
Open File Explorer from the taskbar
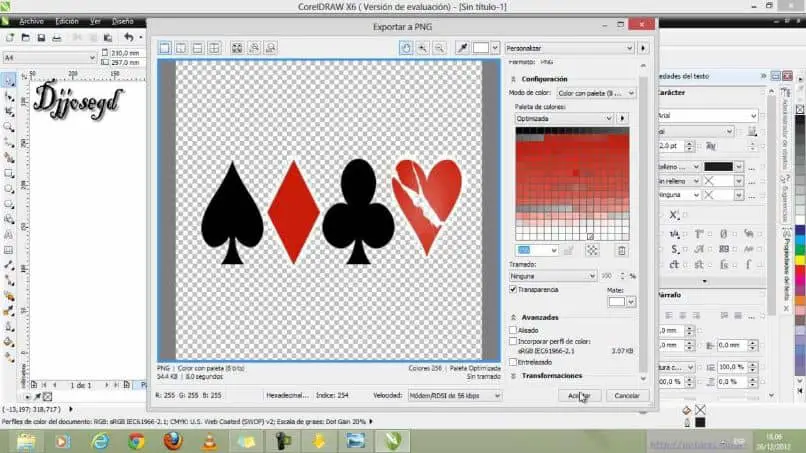point(26,441)
